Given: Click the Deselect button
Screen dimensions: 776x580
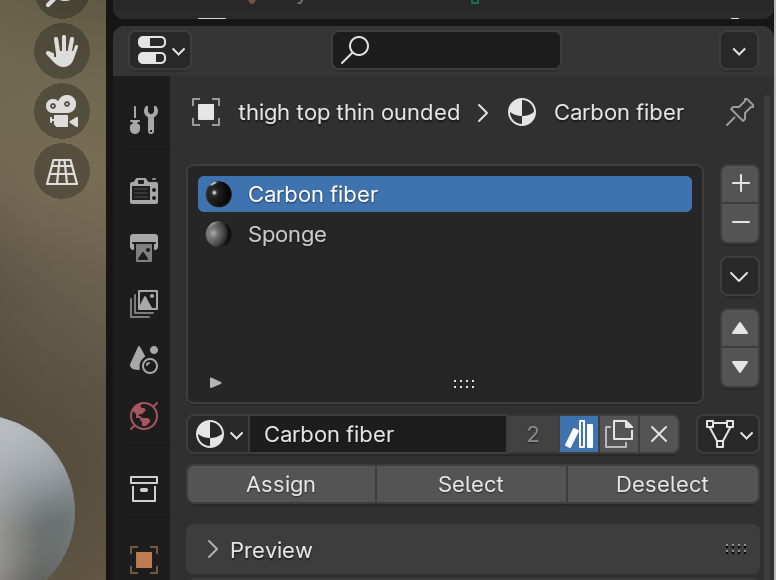Looking at the screenshot, I should (663, 484).
